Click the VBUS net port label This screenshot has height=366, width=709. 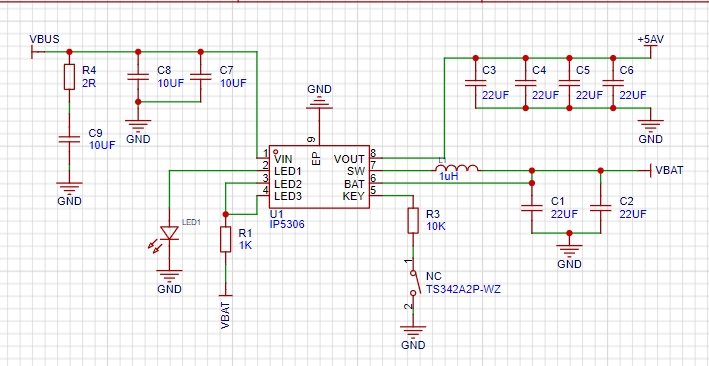click(x=44, y=39)
